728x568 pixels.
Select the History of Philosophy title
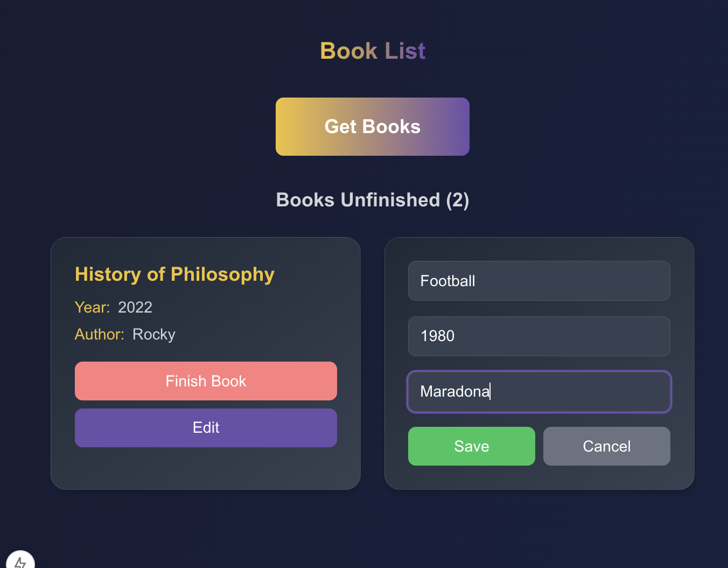pos(174,274)
